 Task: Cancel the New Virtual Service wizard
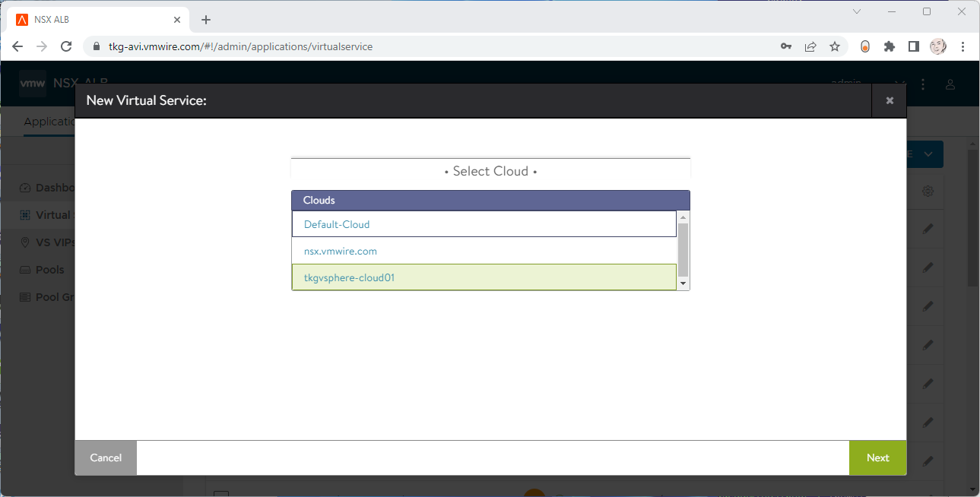[x=106, y=457]
